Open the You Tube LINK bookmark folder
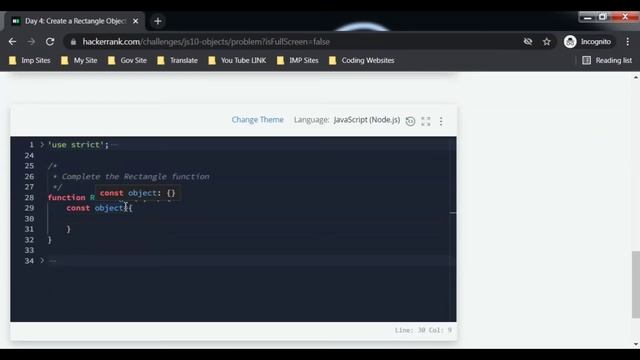 (237, 60)
